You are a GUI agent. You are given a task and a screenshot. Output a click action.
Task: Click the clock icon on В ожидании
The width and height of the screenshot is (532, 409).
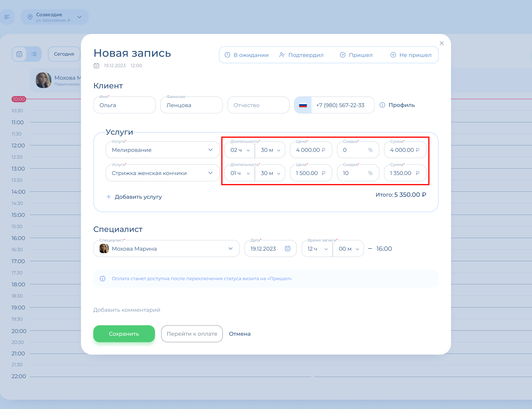[x=227, y=55]
